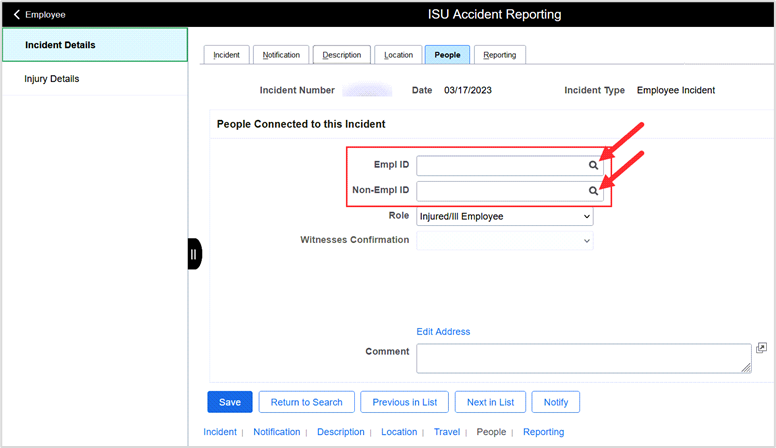Follow the bottom Location link

(399, 432)
